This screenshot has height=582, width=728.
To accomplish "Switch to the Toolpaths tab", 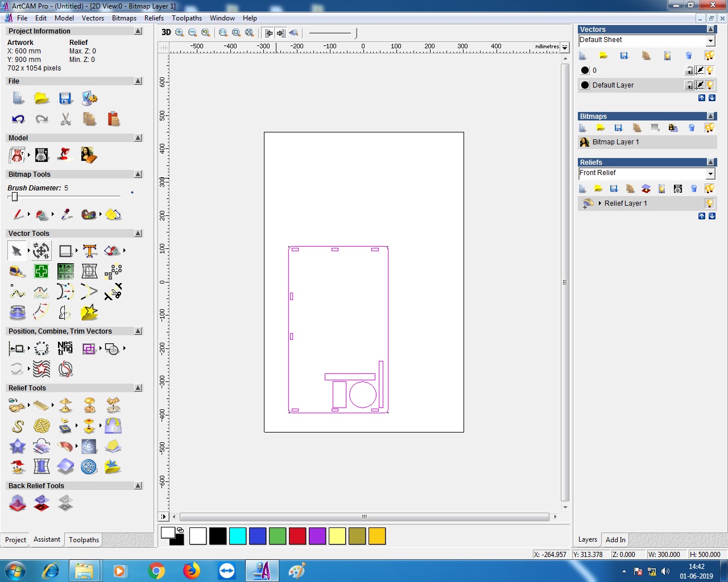I will pyautogui.click(x=84, y=540).
